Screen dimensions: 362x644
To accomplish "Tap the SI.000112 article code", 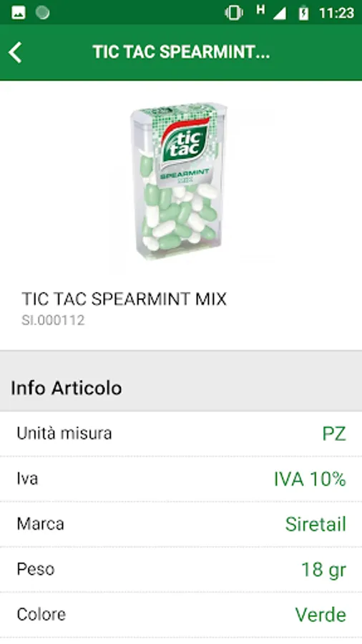I will pos(53,321).
